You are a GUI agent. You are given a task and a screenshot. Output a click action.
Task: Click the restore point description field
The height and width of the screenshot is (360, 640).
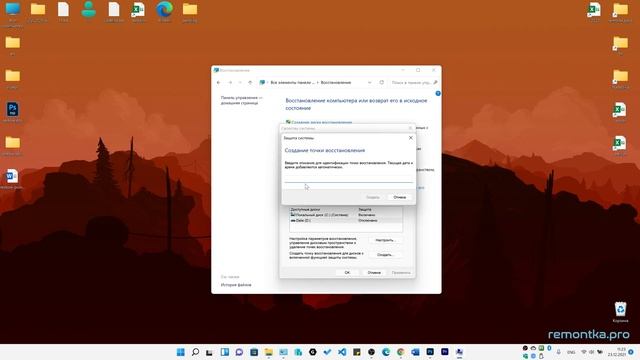(x=349, y=178)
